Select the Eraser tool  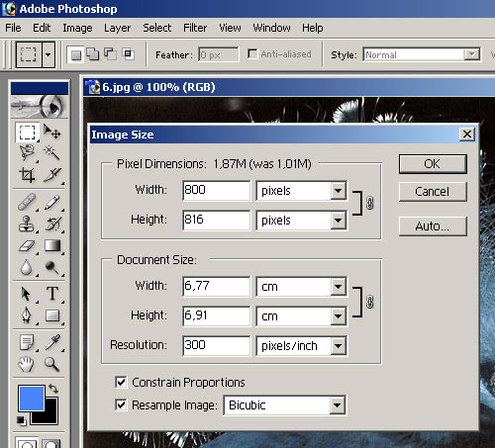pyautogui.click(x=27, y=246)
